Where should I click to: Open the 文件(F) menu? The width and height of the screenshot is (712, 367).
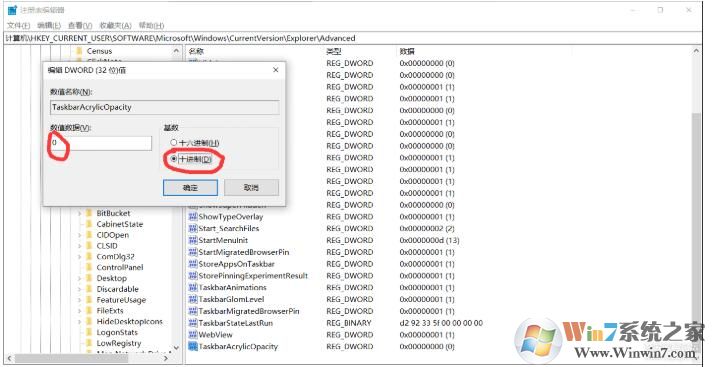[x=19, y=25]
